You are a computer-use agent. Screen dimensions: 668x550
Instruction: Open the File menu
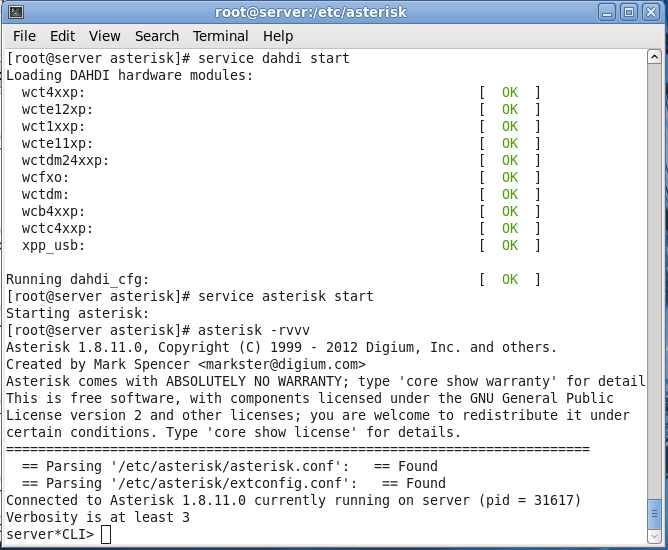pyautogui.click(x=24, y=36)
